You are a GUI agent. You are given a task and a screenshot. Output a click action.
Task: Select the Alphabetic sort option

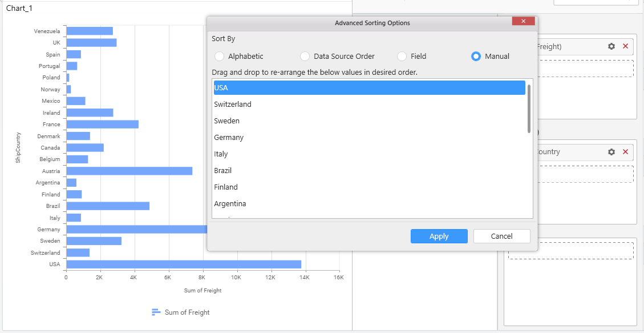[x=219, y=57]
